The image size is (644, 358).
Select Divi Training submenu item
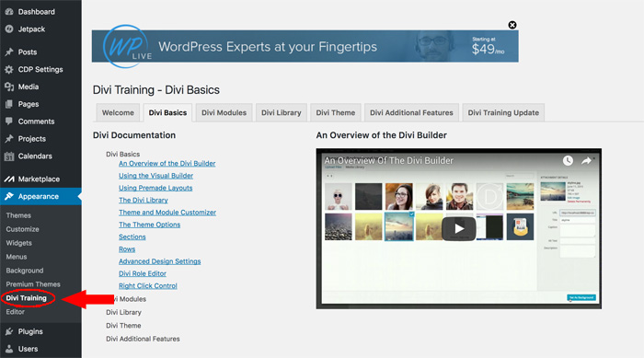click(27, 298)
